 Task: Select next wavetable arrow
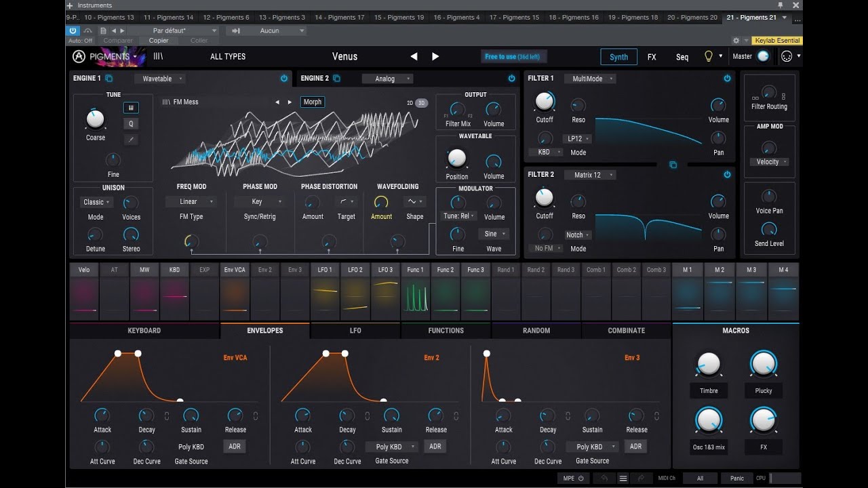290,102
